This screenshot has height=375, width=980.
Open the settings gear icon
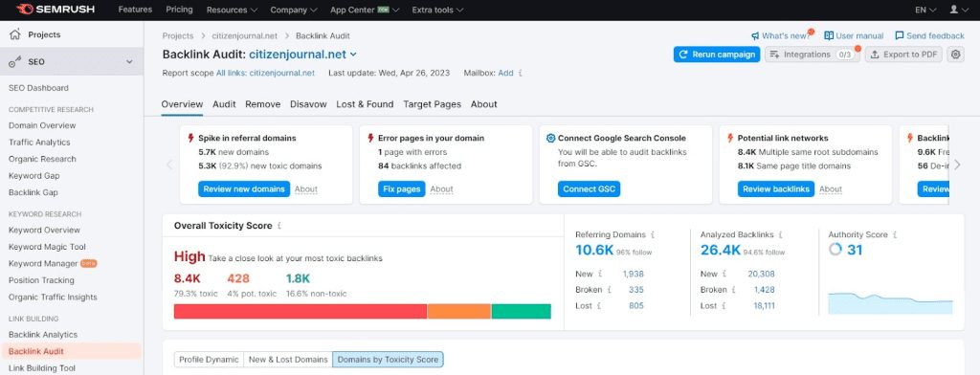(956, 55)
